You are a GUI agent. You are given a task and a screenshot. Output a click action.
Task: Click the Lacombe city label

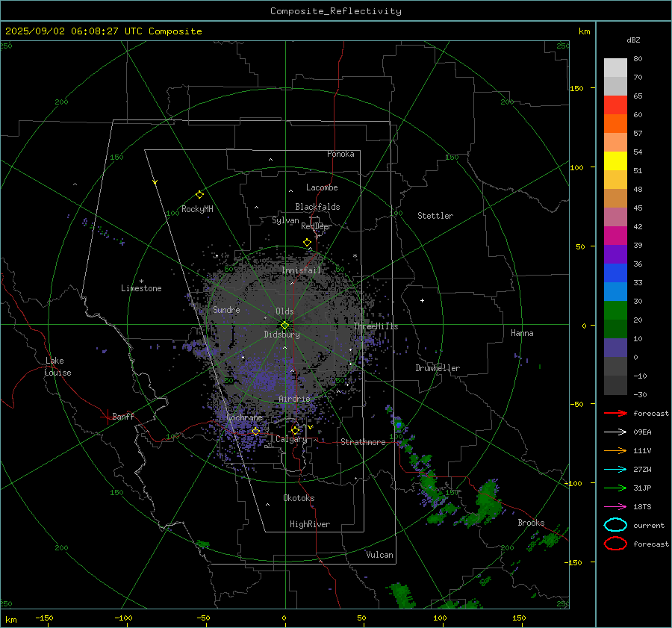pyautogui.click(x=322, y=187)
